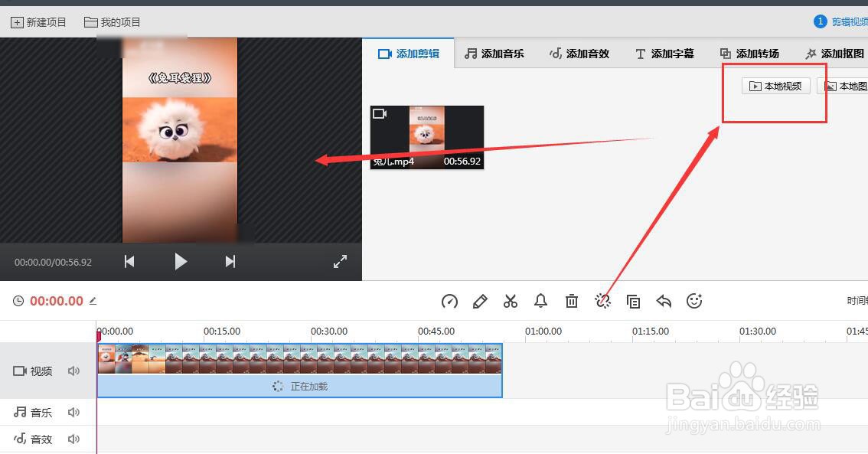Play the preview video

[x=181, y=261]
